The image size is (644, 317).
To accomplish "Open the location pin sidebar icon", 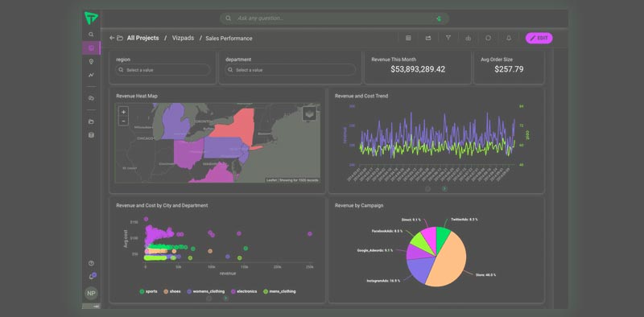I will point(91,62).
